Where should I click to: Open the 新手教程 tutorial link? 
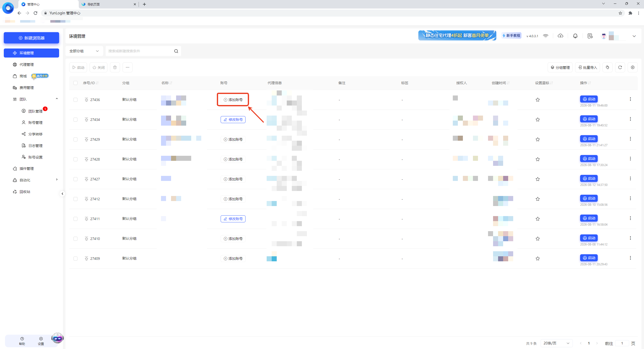coord(511,36)
